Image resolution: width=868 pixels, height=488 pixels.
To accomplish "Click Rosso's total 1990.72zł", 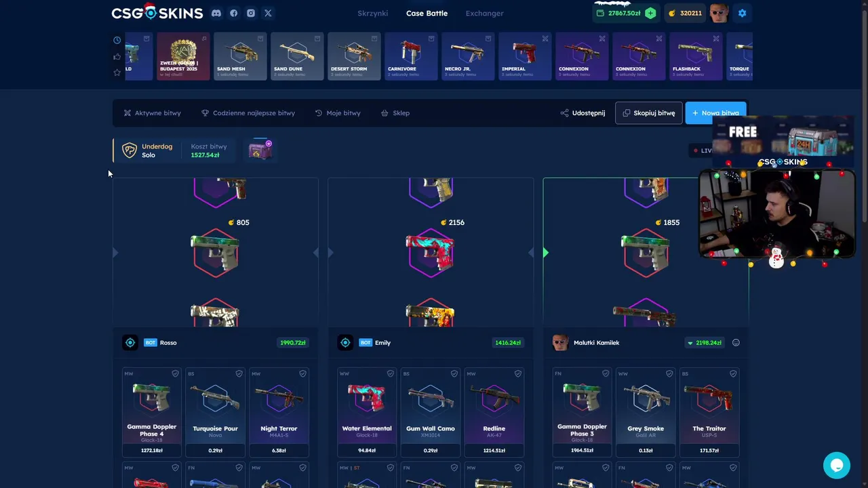I will click(x=293, y=343).
